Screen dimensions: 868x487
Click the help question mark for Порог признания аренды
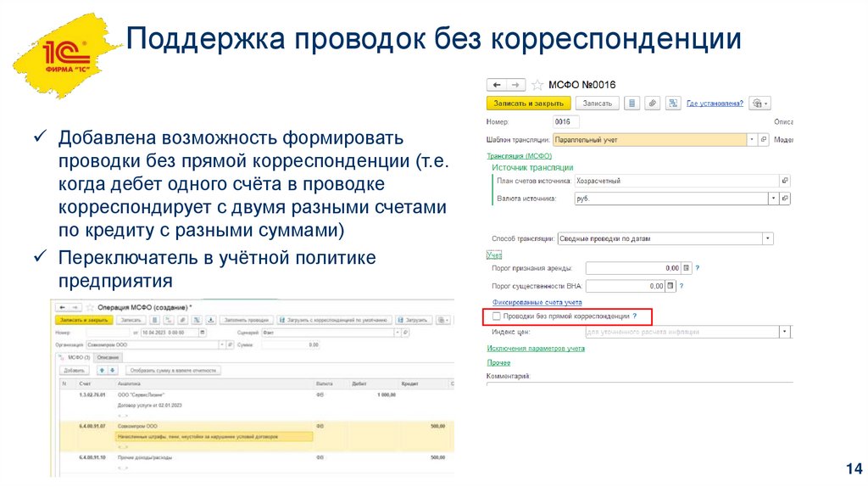point(698,267)
